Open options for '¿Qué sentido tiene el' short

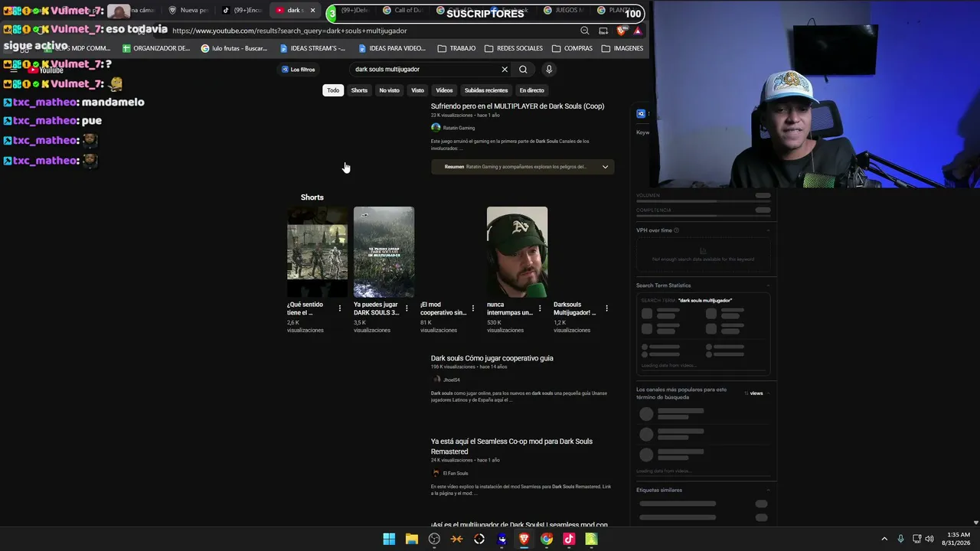[x=340, y=308]
